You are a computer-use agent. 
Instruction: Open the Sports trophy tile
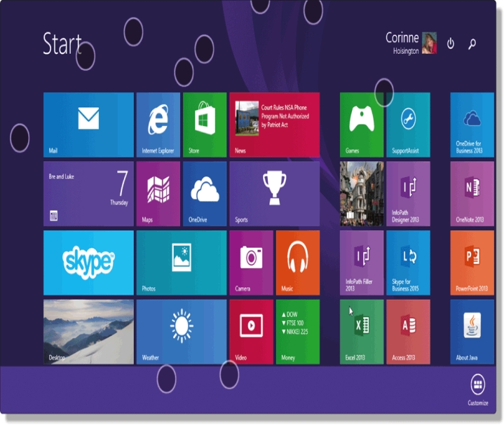click(275, 194)
